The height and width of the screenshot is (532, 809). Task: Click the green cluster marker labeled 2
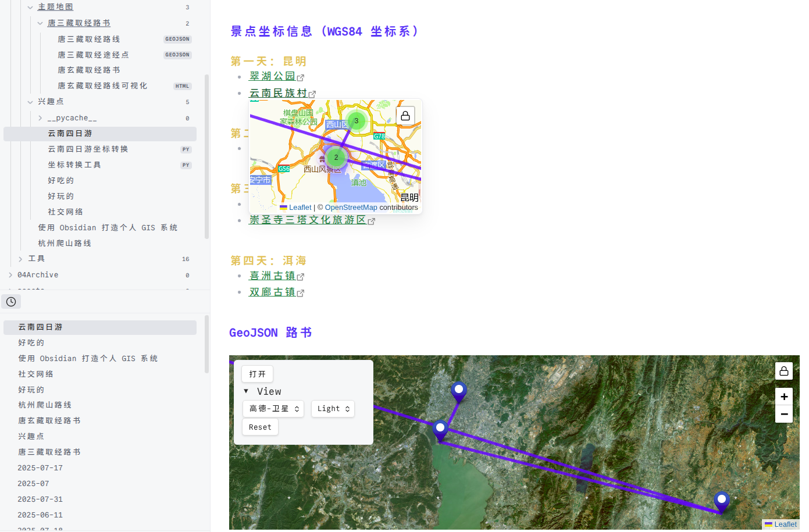click(336, 158)
